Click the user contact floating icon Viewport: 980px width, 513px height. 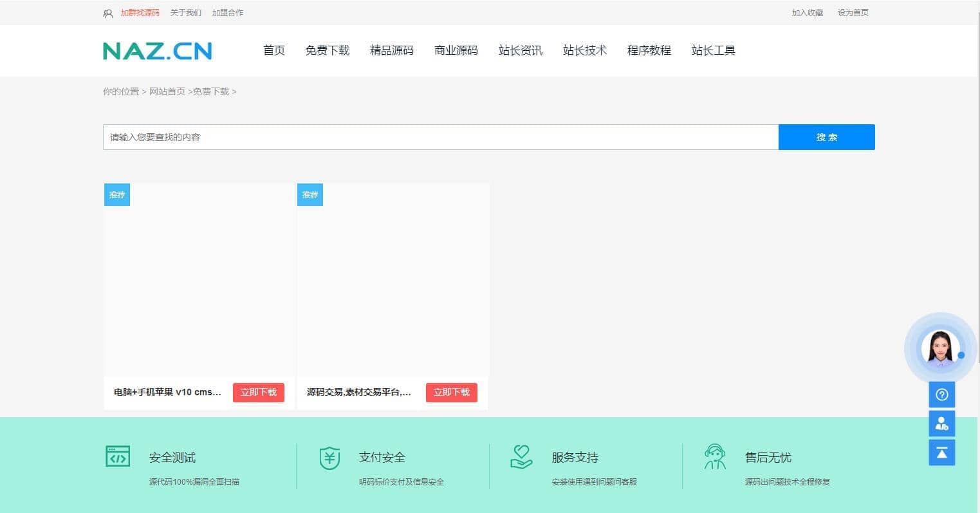pyautogui.click(x=941, y=424)
